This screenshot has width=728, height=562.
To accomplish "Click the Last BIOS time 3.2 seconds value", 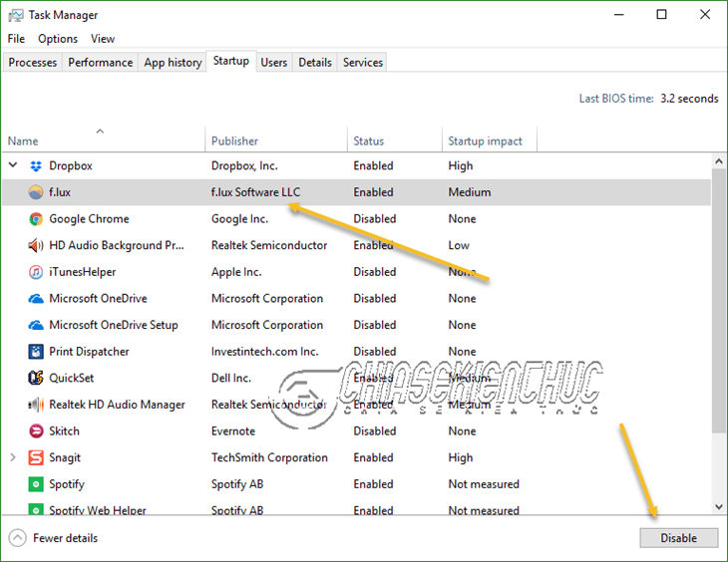I will click(689, 99).
